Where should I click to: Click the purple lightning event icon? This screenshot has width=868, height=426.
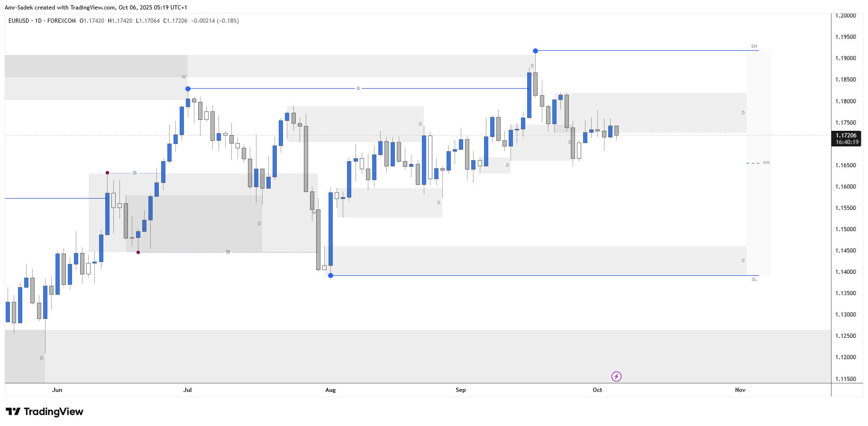(x=616, y=377)
